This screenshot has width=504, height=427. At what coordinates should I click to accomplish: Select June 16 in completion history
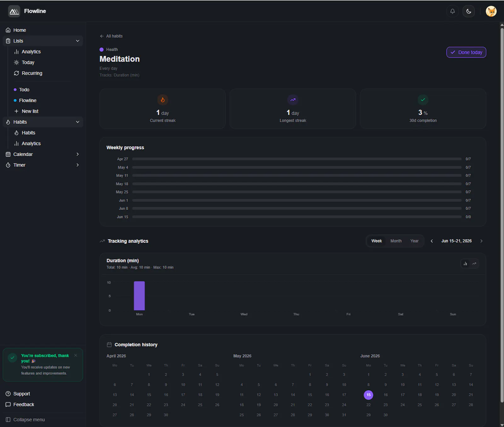(386, 395)
